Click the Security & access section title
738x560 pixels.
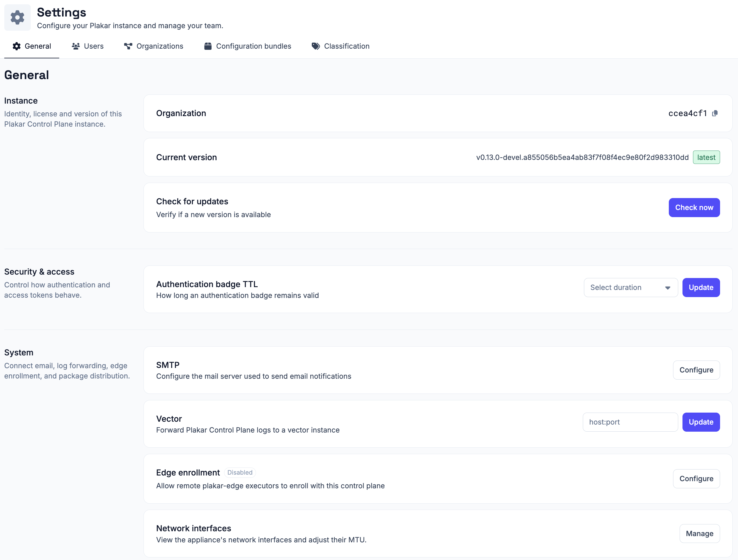[39, 272]
